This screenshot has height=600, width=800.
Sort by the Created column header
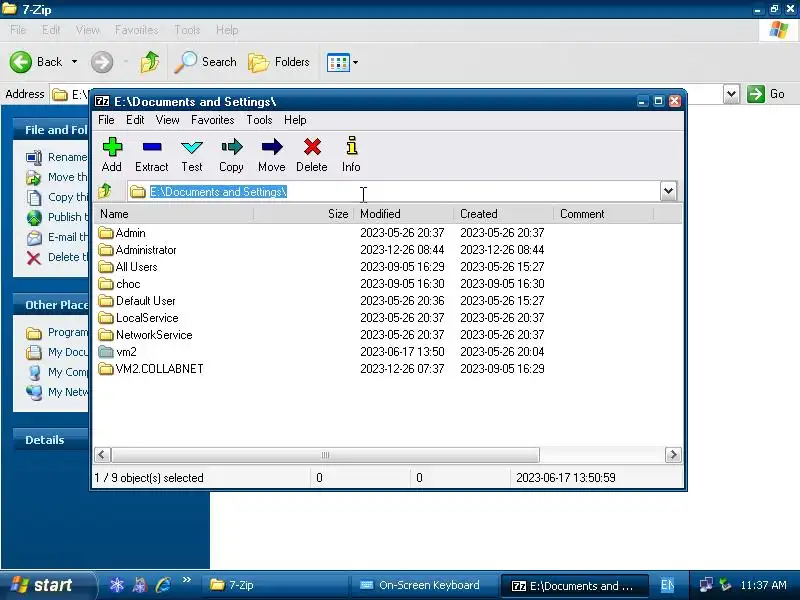point(503,214)
